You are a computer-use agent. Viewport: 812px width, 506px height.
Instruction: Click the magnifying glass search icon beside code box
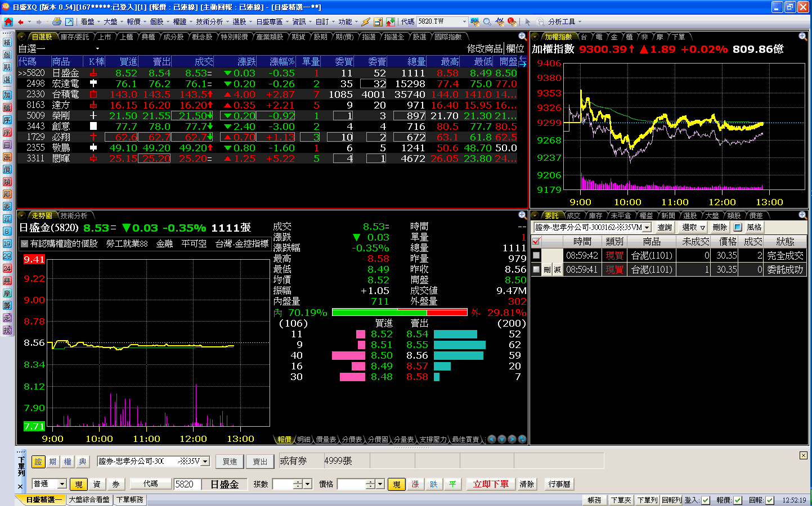[487, 22]
